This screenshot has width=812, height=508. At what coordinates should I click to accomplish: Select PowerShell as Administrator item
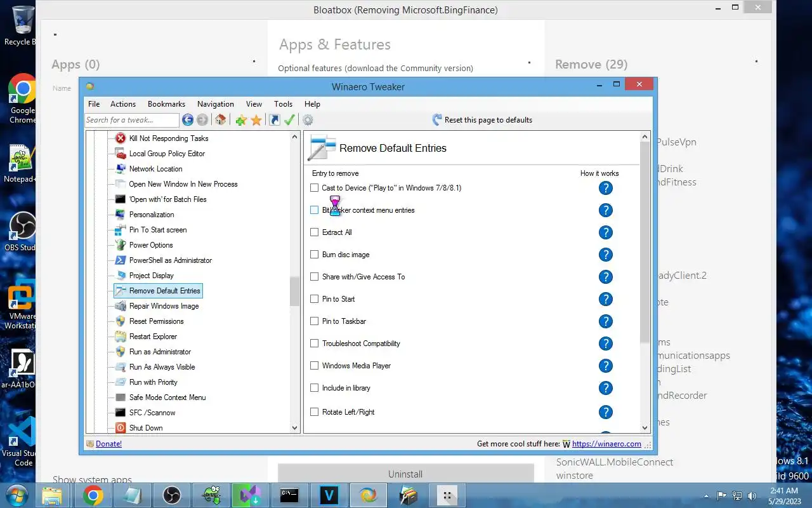170,260
